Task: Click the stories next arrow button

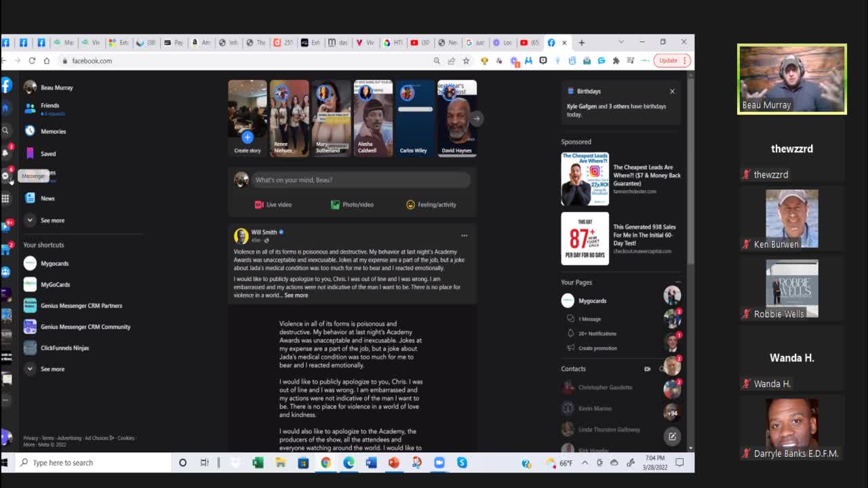Action: pos(476,119)
